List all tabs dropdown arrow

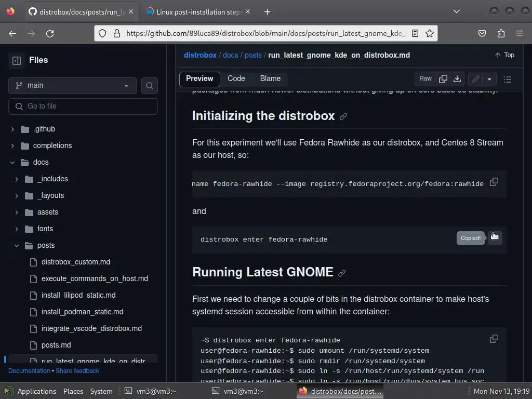(x=457, y=11)
